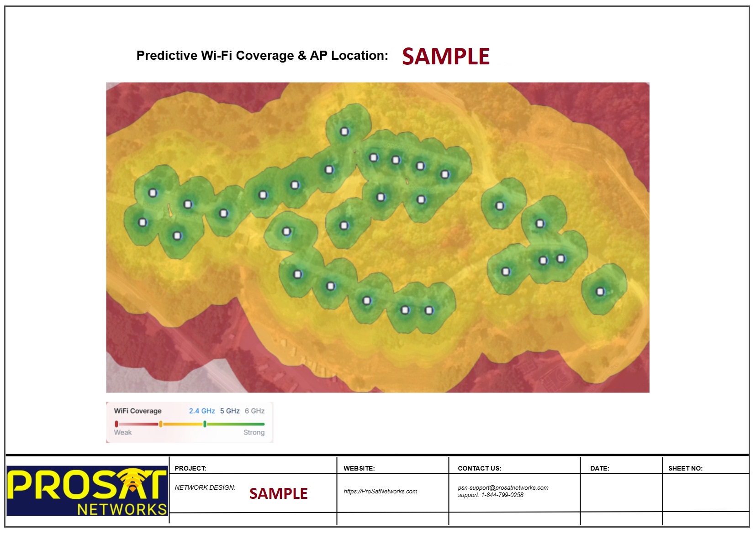Click the orange handle on coverage slider
This screenshot has width=756, height=534.
[x=160, y=424]
